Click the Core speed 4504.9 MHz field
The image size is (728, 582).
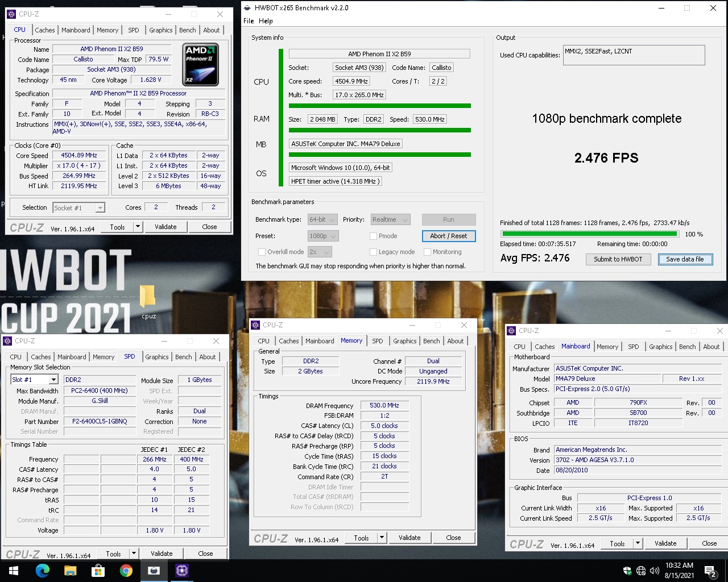click(351, 81)
